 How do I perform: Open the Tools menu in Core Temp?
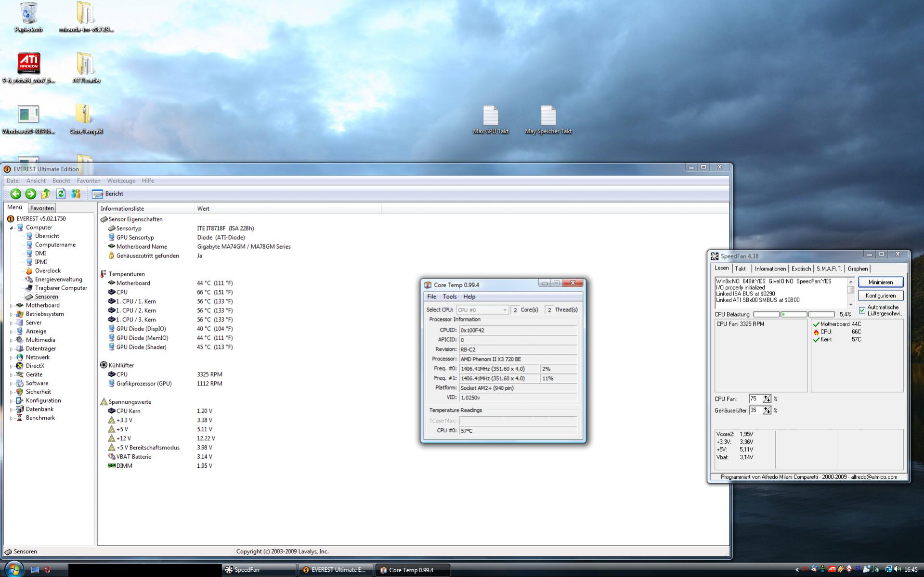(x=449, y=296)
